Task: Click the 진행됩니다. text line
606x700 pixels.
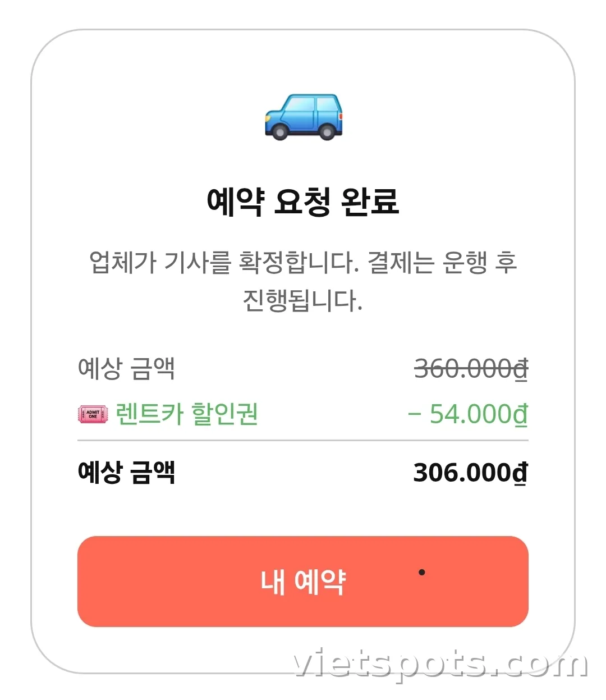Action: coord(303,300)
